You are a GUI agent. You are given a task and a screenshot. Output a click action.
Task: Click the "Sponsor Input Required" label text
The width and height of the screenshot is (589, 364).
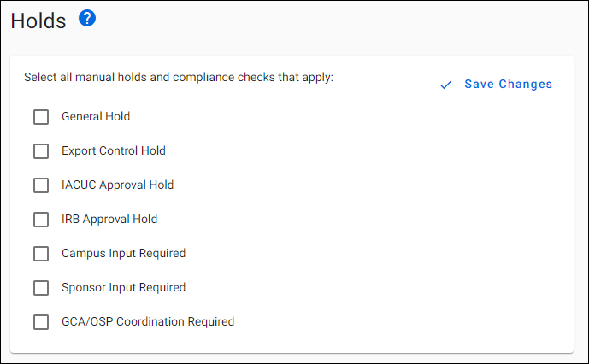123,287
